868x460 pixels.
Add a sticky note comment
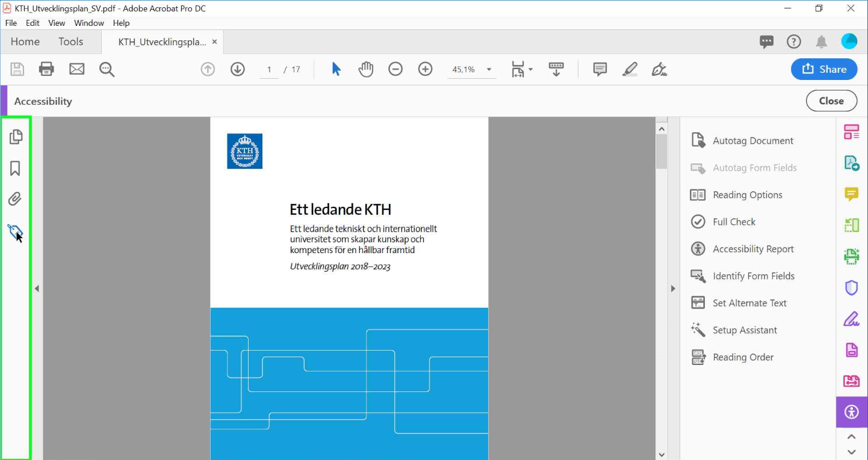pyautogui.click(x=600, y=69)
